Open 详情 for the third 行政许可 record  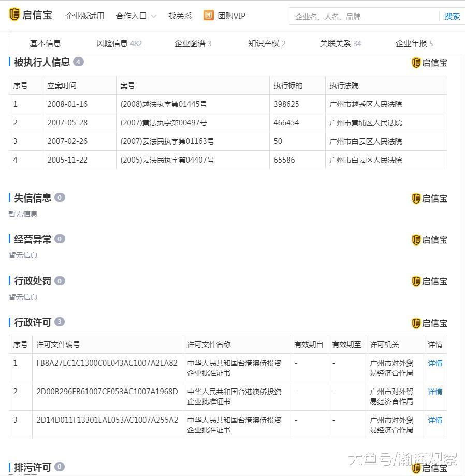coord(435,420)
